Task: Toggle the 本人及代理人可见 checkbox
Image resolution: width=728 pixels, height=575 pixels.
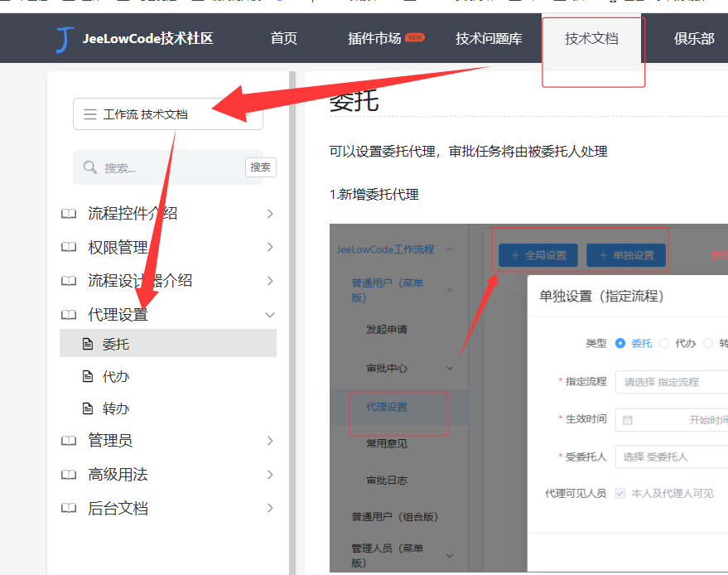Action: tap(620, 493)
